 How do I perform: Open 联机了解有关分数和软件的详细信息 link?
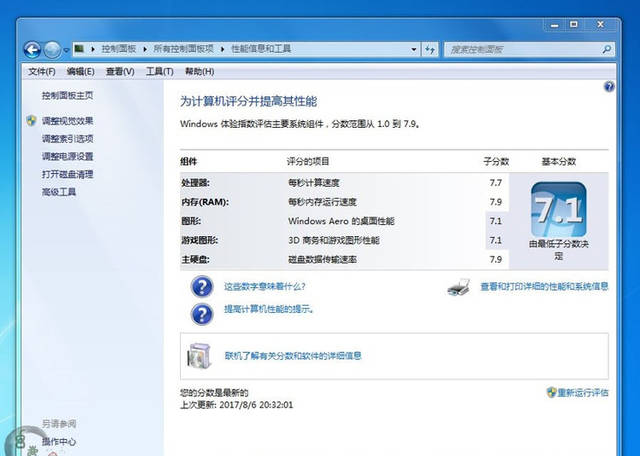[x=293, y=356]
